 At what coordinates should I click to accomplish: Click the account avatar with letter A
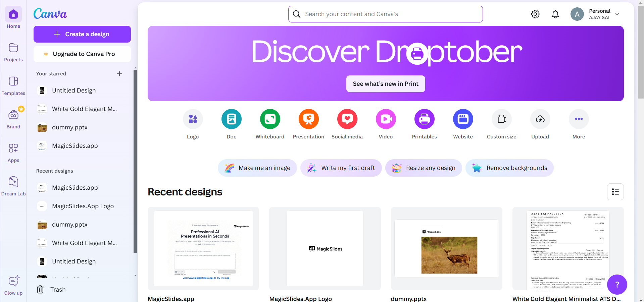click(577, 14)
